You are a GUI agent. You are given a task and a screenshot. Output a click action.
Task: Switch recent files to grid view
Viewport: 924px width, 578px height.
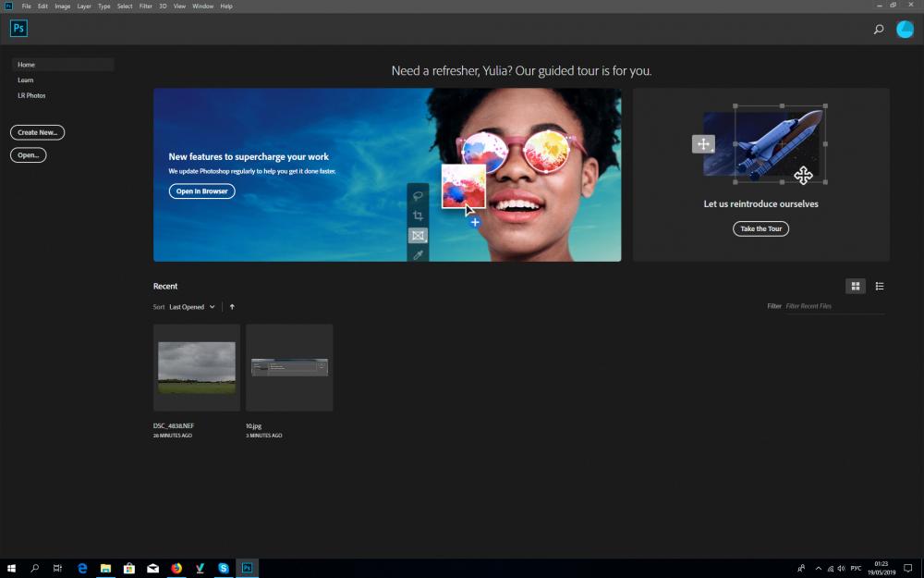856,286
